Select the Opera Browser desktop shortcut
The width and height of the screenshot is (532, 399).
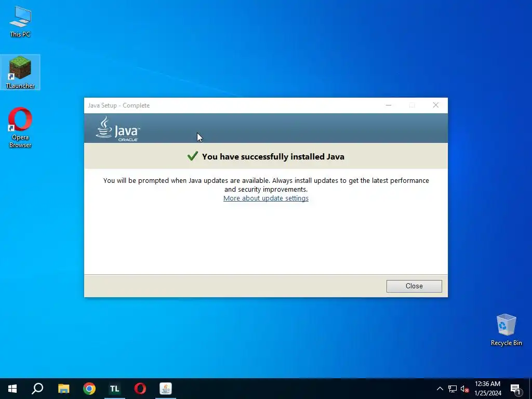pos(20,128)
